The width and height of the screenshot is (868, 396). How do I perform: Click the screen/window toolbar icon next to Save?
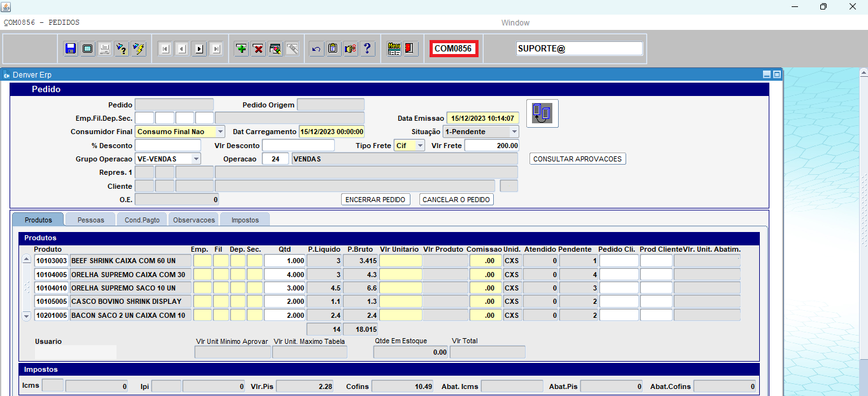(88, 49)
